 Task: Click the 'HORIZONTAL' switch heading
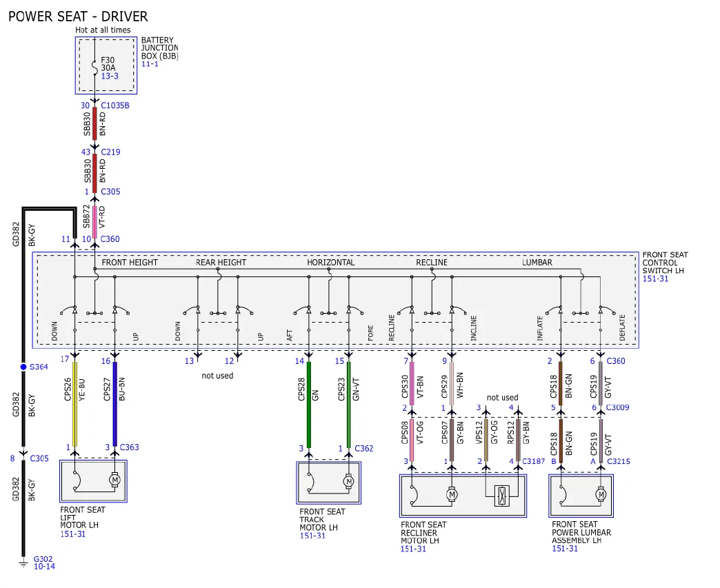pos(330,263)
